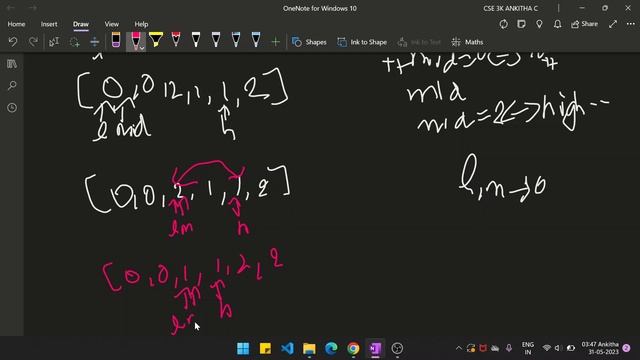Convert ink using Ink to Shape
The width and height of the screenshot is (640, 360).
(362, 42)
